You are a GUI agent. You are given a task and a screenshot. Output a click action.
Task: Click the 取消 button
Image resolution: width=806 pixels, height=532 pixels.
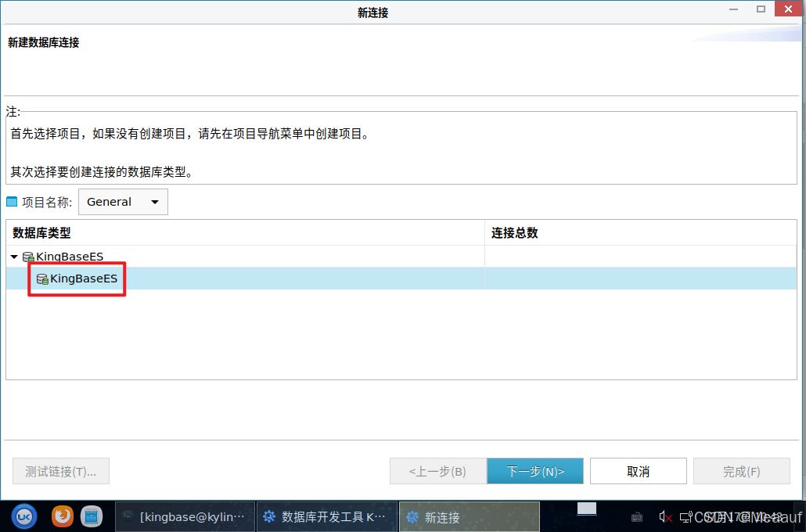coord(638,471)
